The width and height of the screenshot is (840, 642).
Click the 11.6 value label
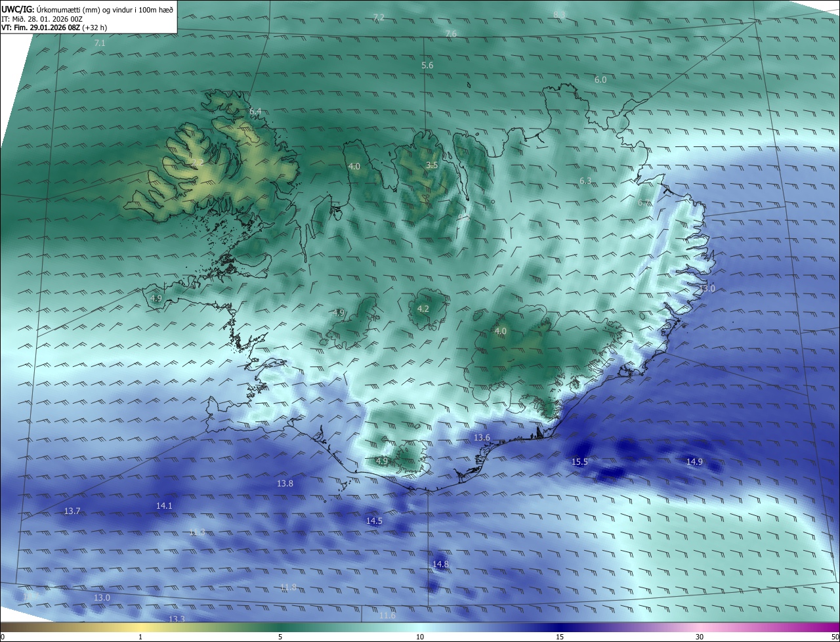[387, 615]
